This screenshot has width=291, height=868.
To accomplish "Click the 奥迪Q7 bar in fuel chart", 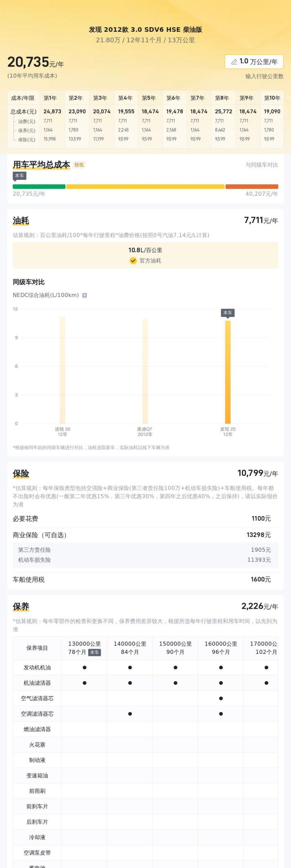I will pyautogui.click(x=145, y=371).
